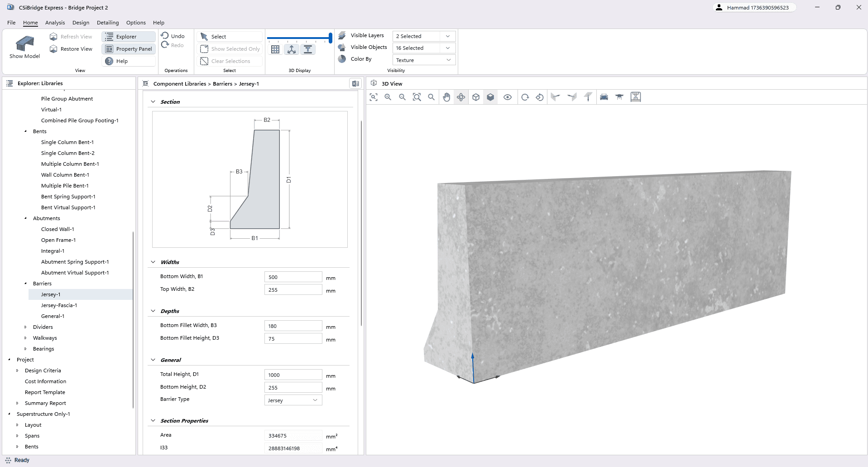Screen dimensions: 868x467
Task: Toggle the Property Panel button
Action: pos(129,49)
